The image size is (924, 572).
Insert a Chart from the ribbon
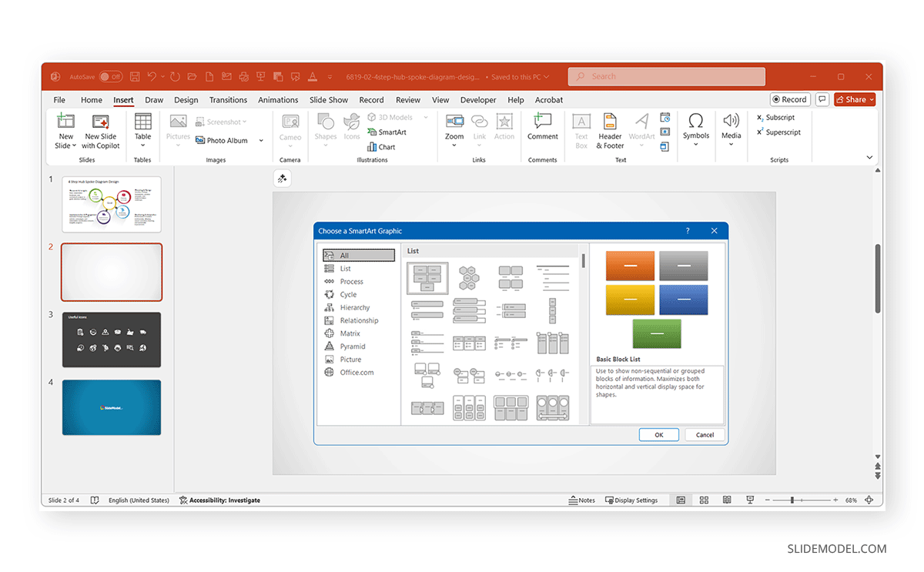tap(382, 146)
